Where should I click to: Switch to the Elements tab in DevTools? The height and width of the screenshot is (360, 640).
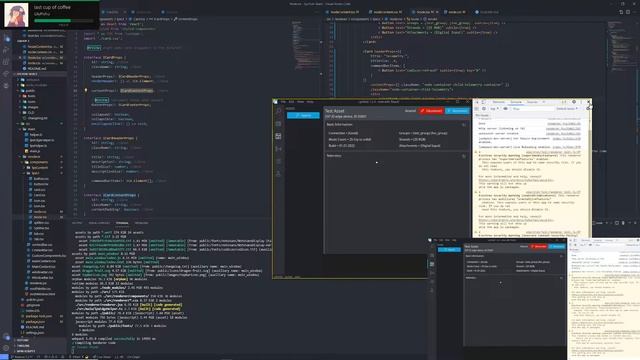[x=498, y=102]
